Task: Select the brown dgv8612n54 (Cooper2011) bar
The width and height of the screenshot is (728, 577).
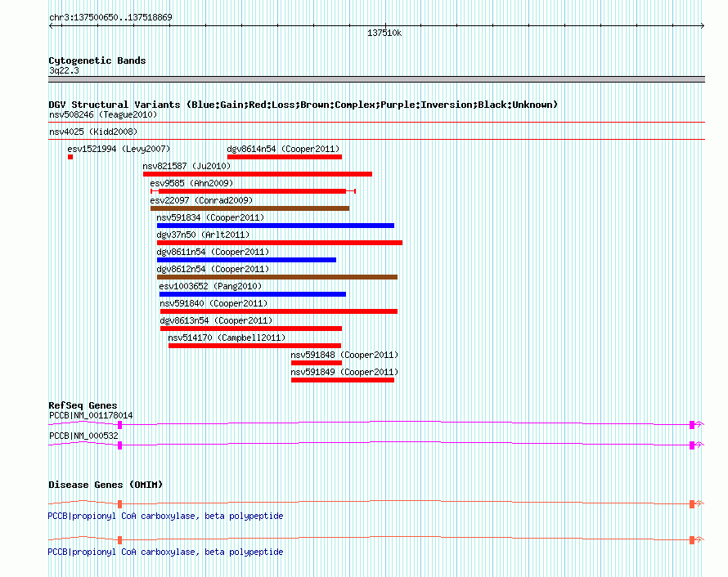Action: (277, 277)
